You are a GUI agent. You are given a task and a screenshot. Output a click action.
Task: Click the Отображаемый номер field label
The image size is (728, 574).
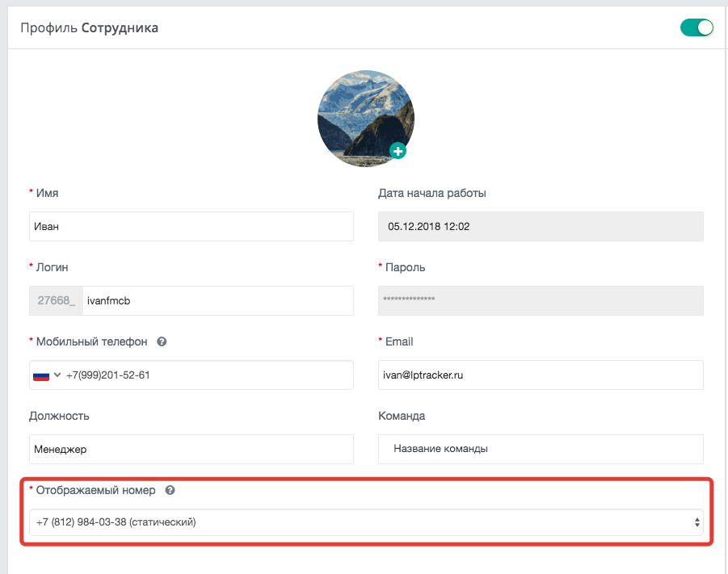pos(95,490)
